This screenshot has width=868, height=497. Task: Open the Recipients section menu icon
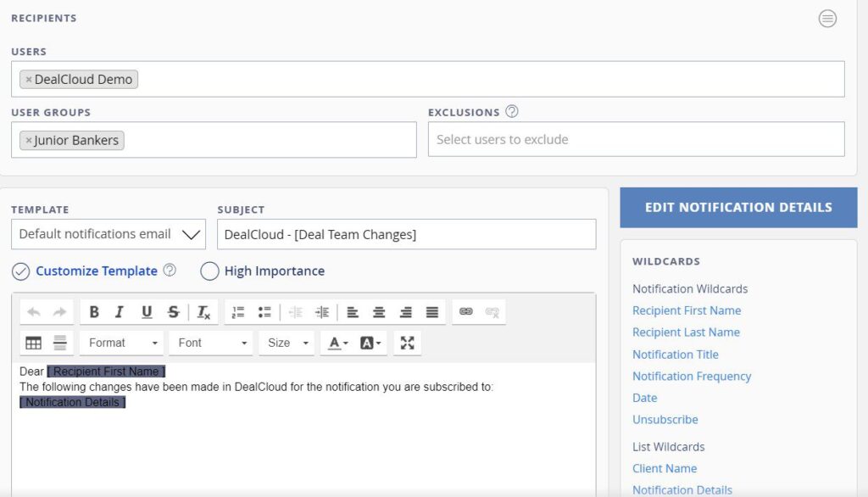click(x=827, y=19)
